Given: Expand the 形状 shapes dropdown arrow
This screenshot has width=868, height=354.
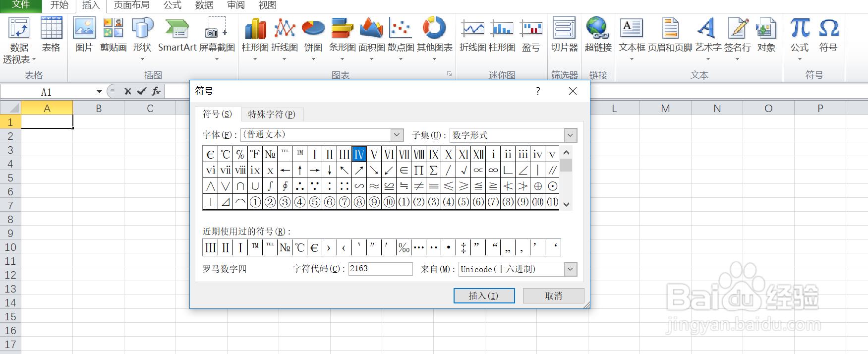Looking at the screenshot, I should 142,59.
